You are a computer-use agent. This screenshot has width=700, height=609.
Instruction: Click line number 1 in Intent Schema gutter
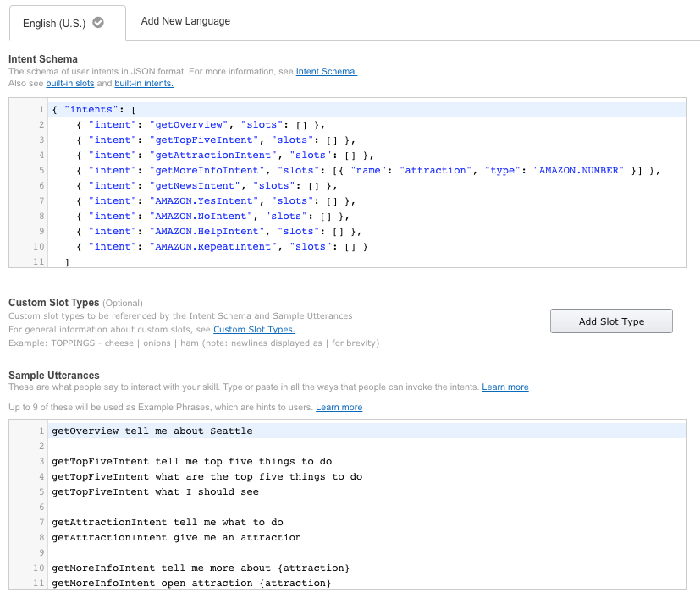coord(41,110)
